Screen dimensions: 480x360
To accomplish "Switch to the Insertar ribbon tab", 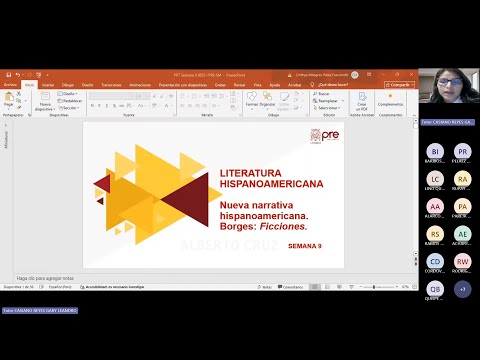I will click(48, 85).
